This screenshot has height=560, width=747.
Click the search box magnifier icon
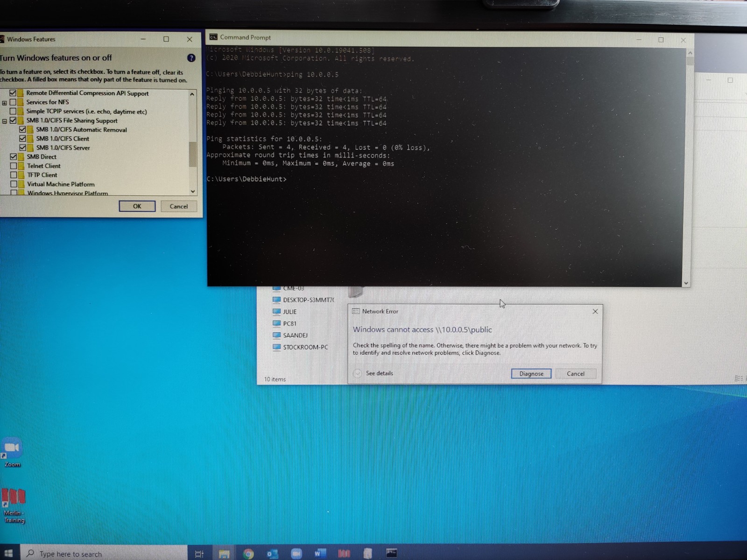(30, 553)
